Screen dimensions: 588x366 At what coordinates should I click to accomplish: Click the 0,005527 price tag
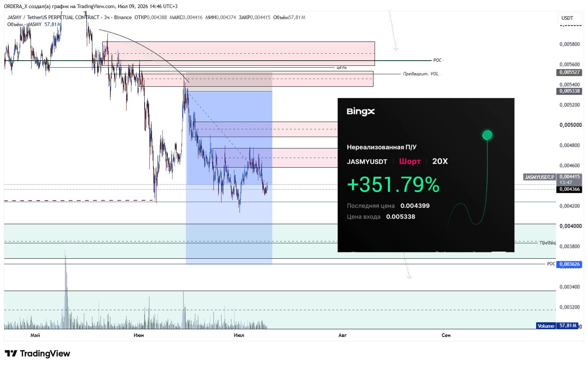pyautogui.click(x=569, y=72)
